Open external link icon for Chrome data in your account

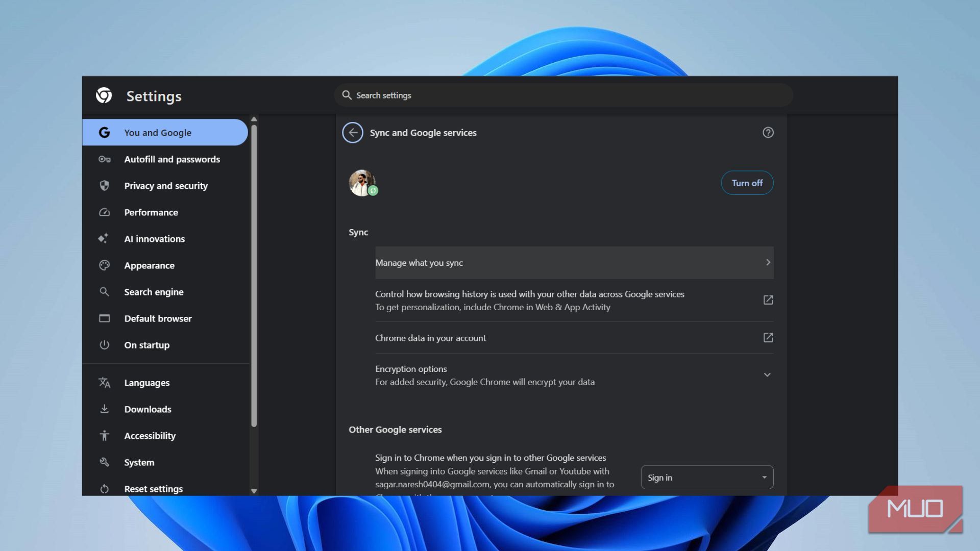click(x=768, y=337)
